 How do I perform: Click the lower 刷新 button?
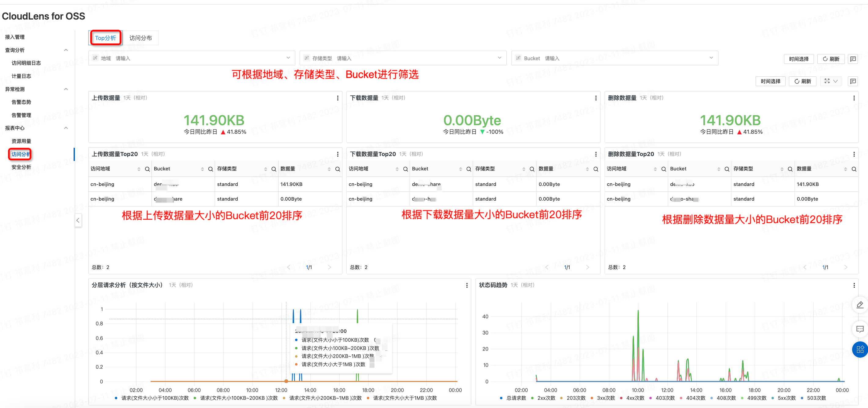802,81
